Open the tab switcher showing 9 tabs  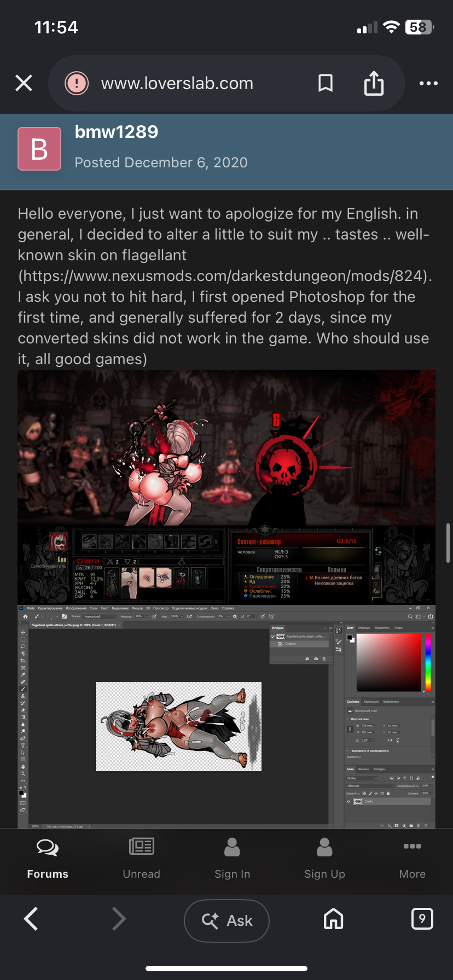422,919
